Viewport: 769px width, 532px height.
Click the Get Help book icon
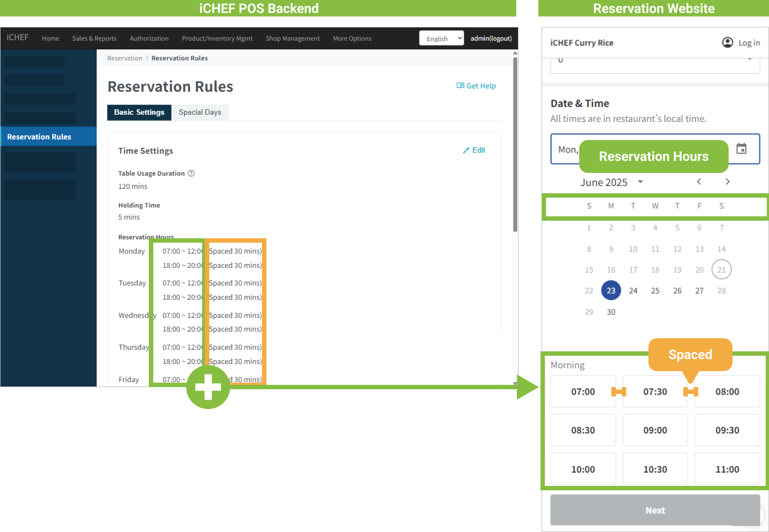[x=460, y=86]
